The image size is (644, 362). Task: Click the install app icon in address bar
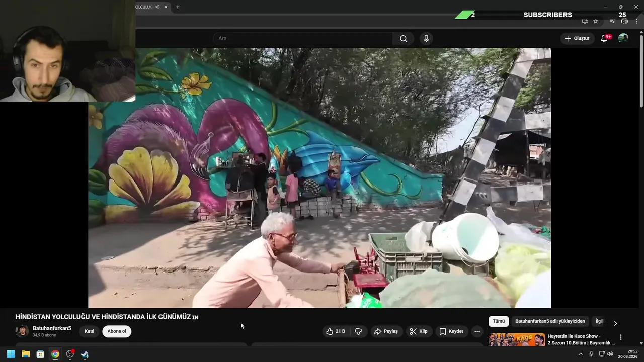(x=585, y=21)
